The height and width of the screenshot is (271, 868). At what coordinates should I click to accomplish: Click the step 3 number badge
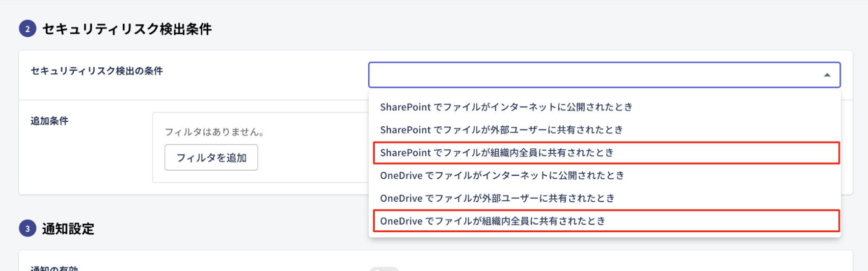pyautogui.click(x=28, y=228)
